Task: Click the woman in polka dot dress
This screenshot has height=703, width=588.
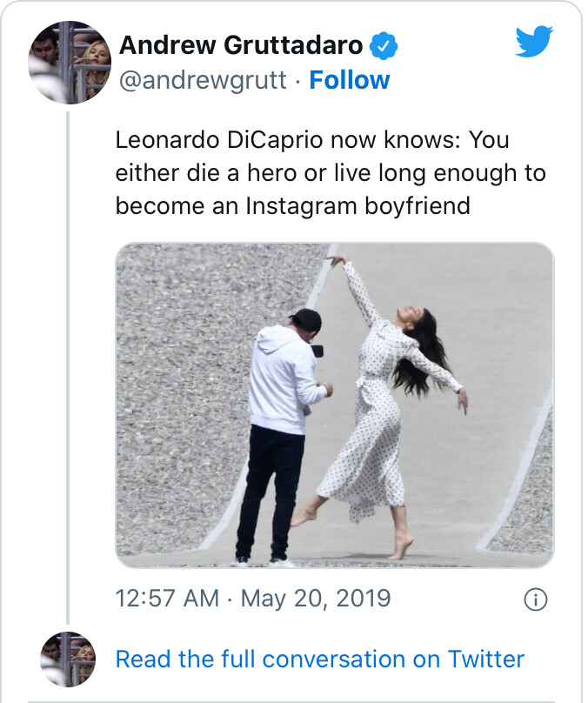Action: (x=383, y=409)
